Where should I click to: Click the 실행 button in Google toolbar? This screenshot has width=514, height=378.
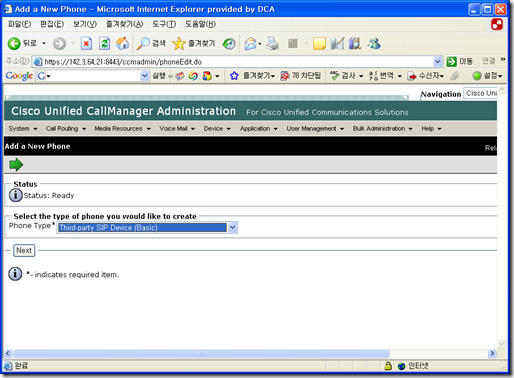159,76
